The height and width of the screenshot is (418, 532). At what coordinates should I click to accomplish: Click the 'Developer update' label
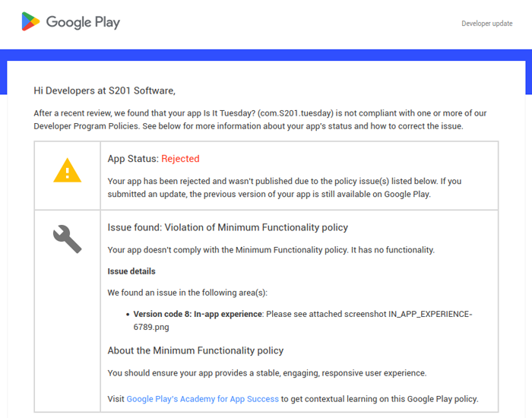point(487,24)
